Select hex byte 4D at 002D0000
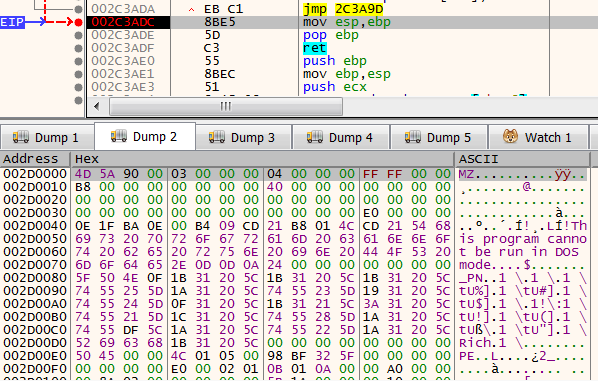 83,174
